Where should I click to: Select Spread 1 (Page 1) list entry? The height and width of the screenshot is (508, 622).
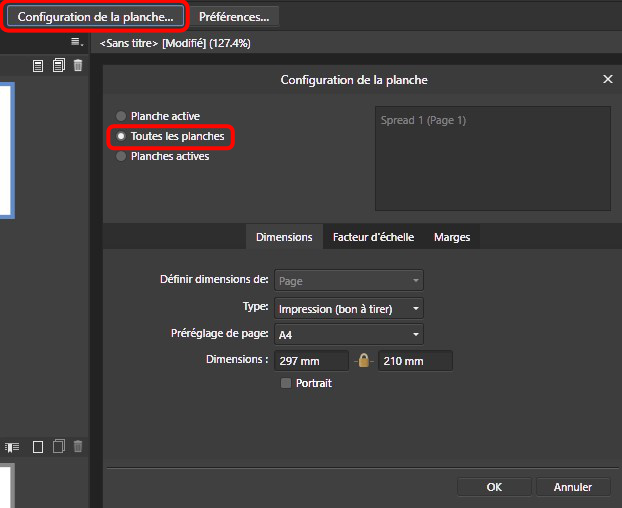coord(423,120)
